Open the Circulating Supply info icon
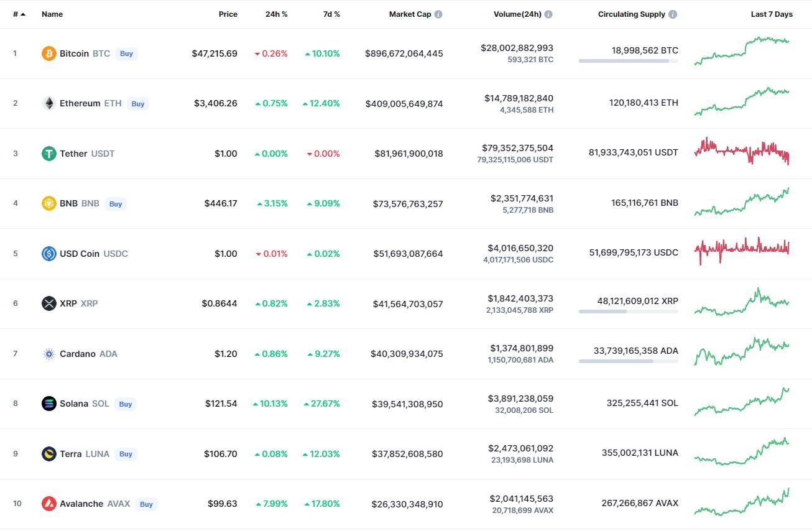The width and height of the screenshot is (812, 531). 673,14
